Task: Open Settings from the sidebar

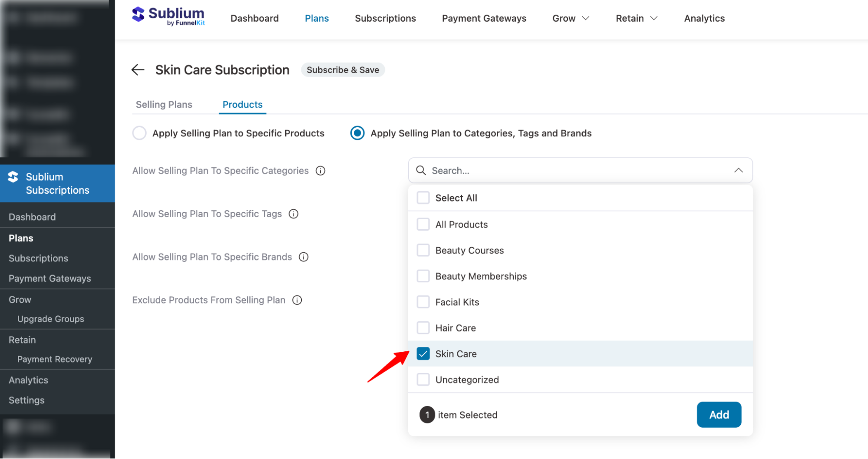Action: click(26, 400)
